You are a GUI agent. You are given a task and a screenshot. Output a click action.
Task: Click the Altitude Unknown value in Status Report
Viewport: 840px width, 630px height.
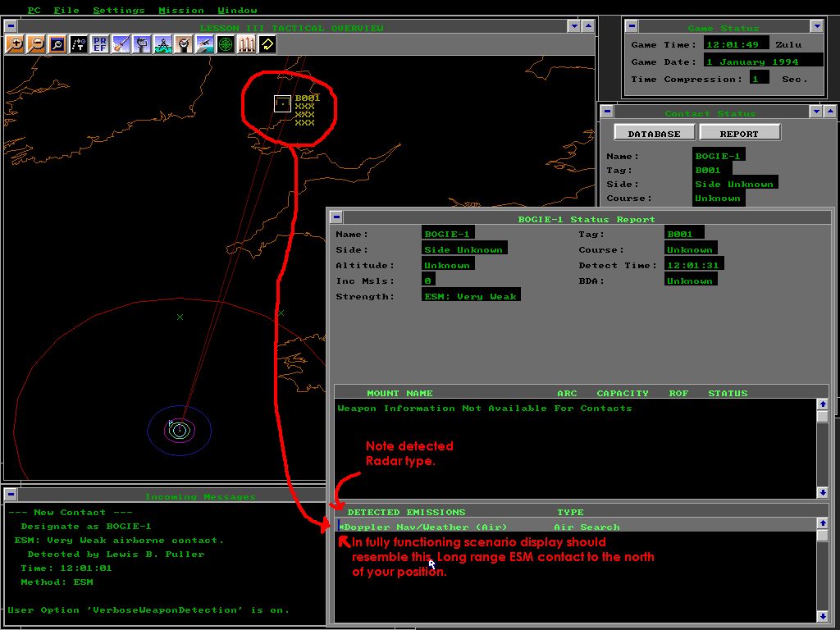point(447,265)
